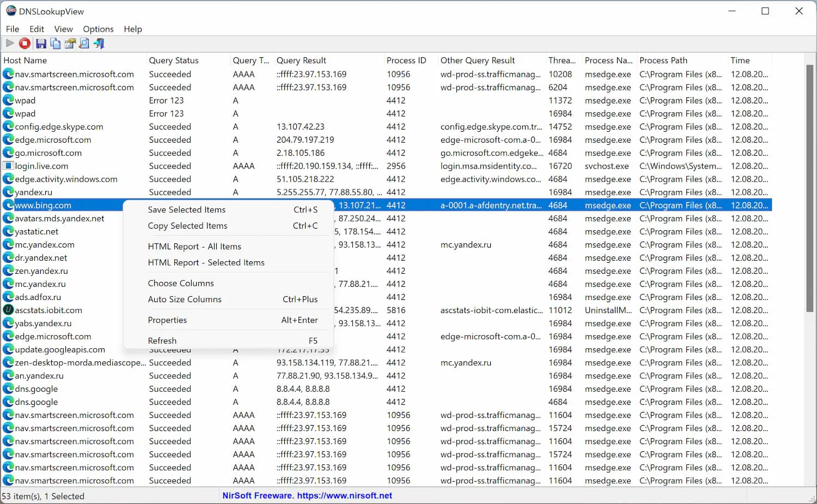The image size is (817, 504).
Task: Click the Copy Selected Items toolbar icon
Action: tap(55, 44)
